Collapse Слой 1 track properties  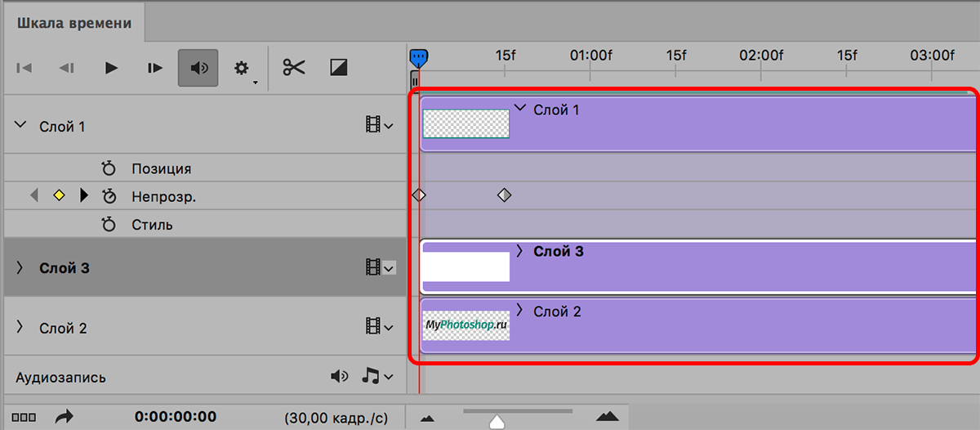pos(20,125)
